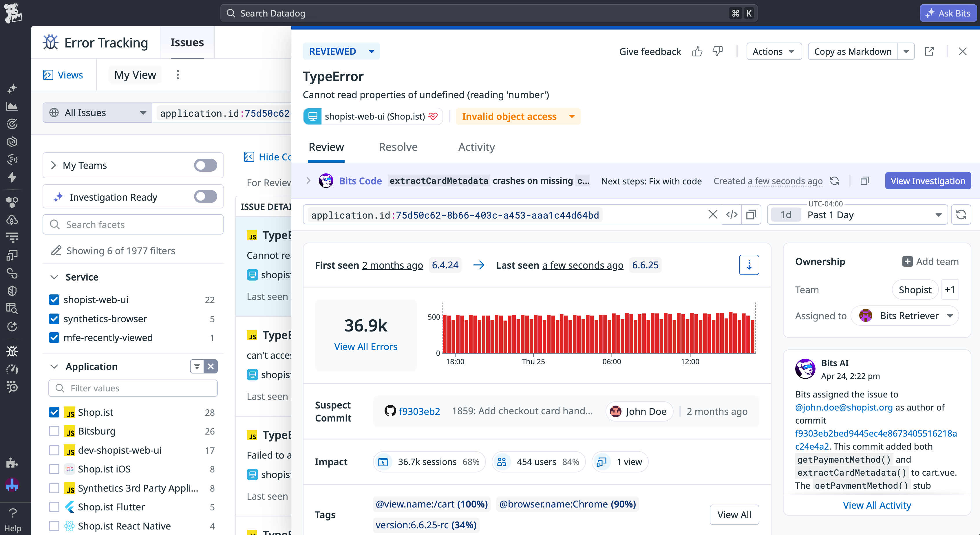Open issue in new window icon

click(929, 51)
